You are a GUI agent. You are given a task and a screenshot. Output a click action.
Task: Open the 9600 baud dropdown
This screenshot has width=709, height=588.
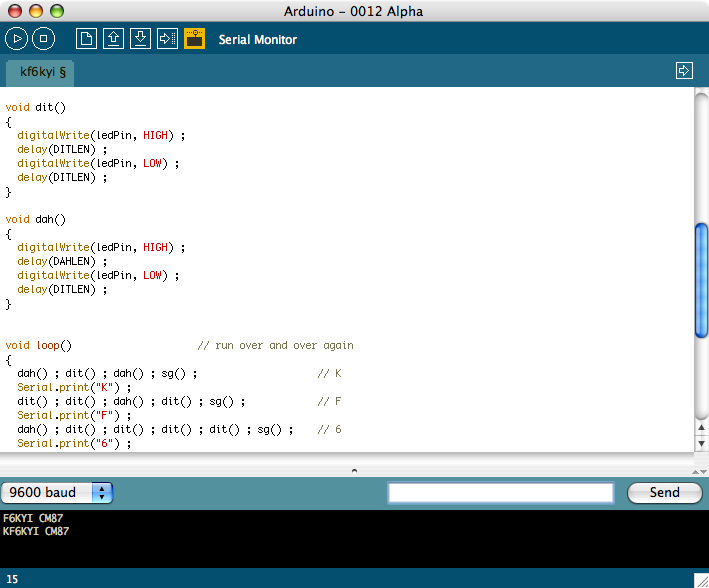point(57,492)
